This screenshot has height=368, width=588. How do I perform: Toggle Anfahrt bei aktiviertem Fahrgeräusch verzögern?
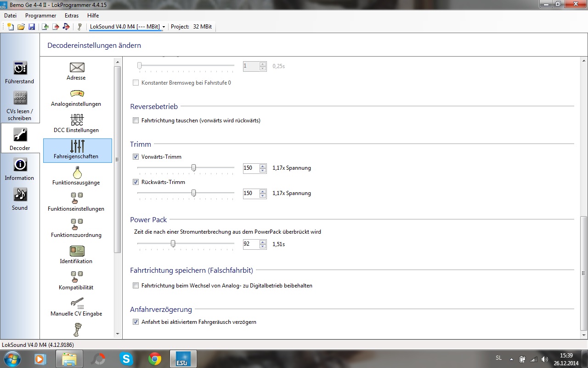pos(136,322)
